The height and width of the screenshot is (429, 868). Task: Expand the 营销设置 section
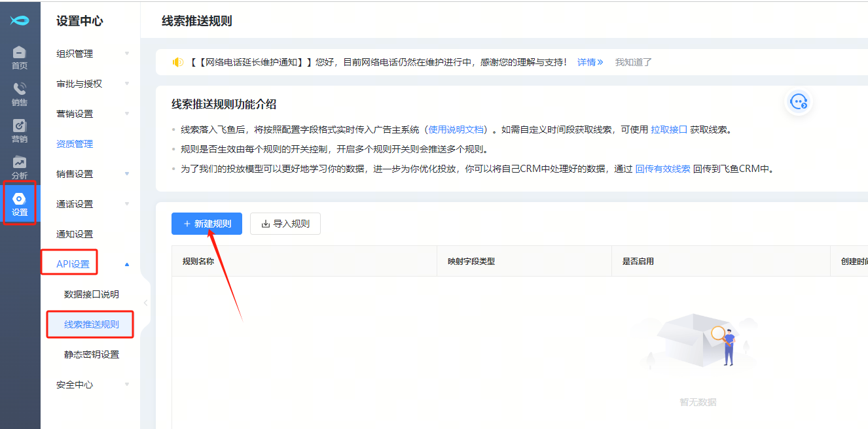[92, 114]
